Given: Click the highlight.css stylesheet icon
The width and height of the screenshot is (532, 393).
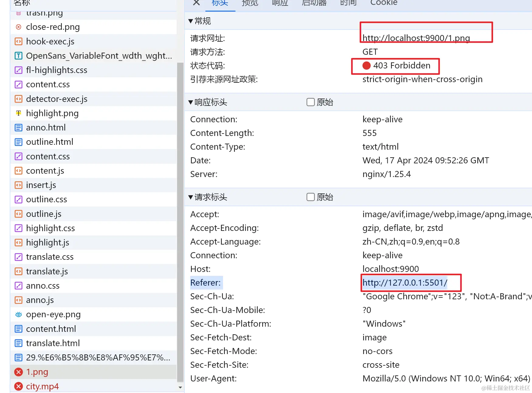Looking at the screenshot, I should pyautogui.click(x=19, y=228).
